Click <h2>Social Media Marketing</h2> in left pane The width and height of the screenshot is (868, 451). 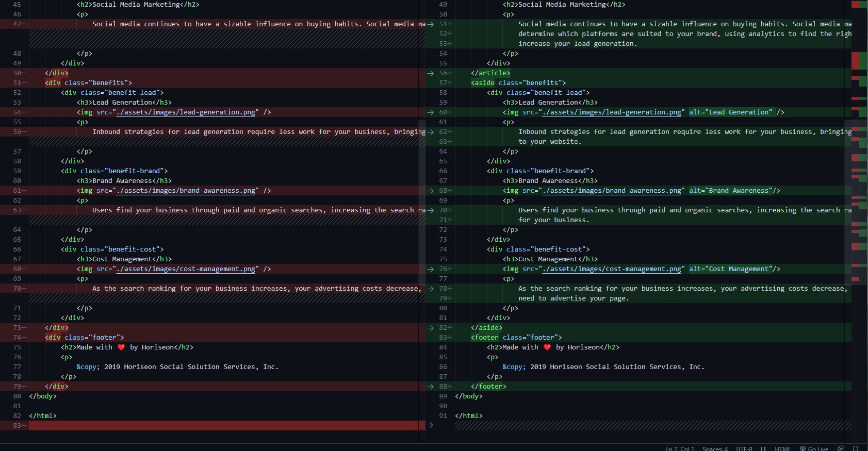point(138,5)
